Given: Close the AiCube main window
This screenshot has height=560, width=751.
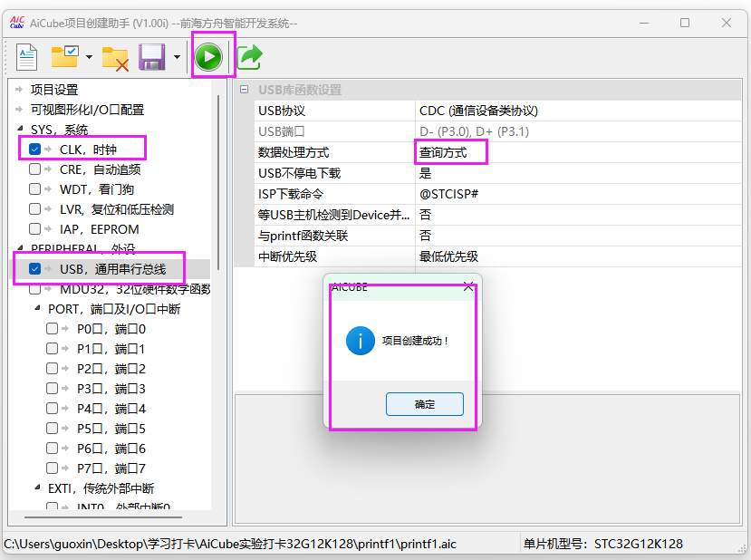Looking at the screenshot, I should (x=727, y=23).
